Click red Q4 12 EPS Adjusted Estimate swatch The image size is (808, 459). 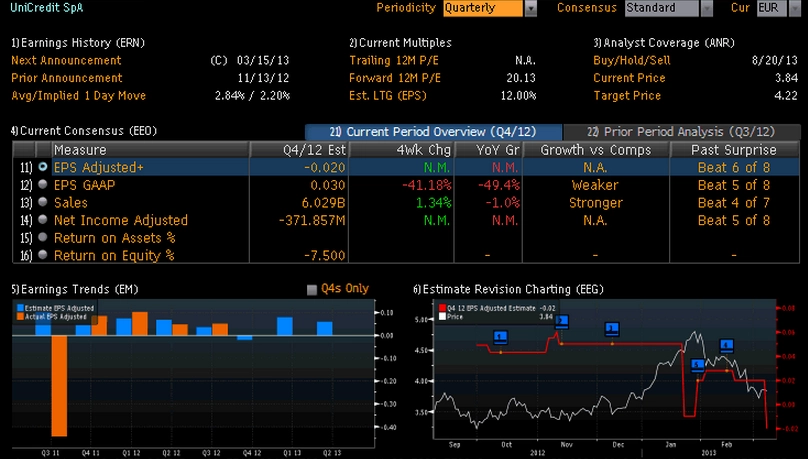442,308
